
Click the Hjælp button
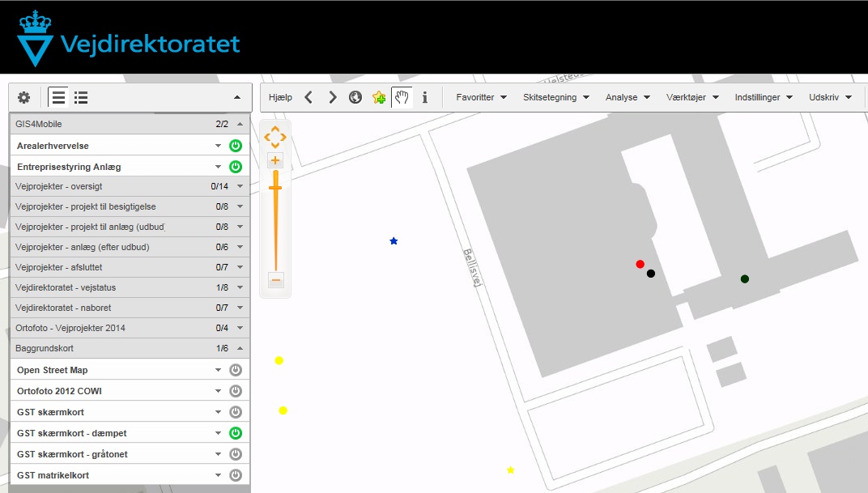click(280, 97)
